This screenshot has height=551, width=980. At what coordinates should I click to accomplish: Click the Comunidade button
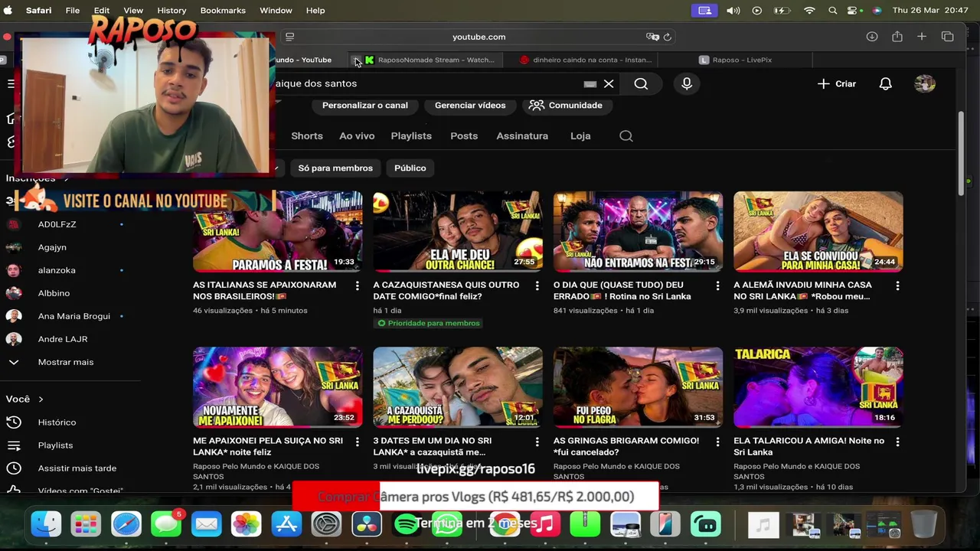pyautogui.click(x=565, y=106)
